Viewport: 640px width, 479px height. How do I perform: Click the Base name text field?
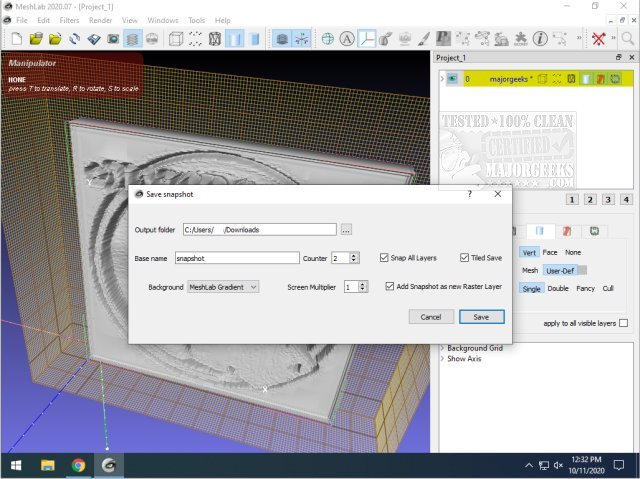coord(237,258)
